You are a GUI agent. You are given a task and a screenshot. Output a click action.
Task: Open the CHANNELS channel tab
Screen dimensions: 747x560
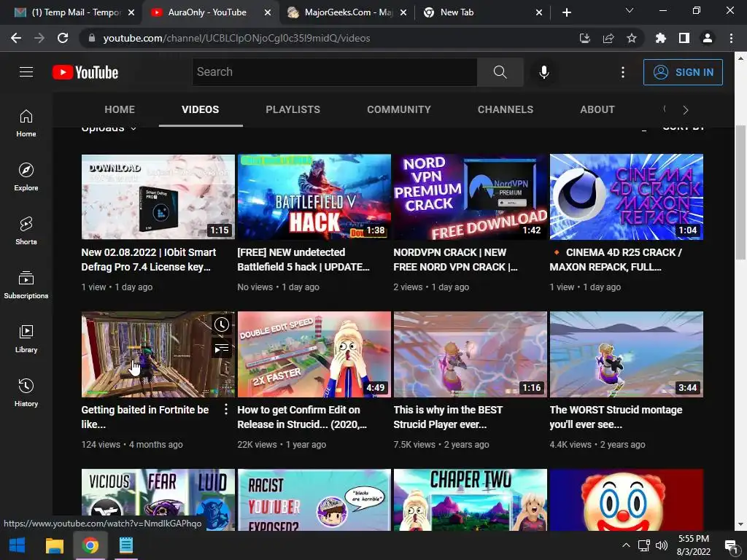pos(506,109)
